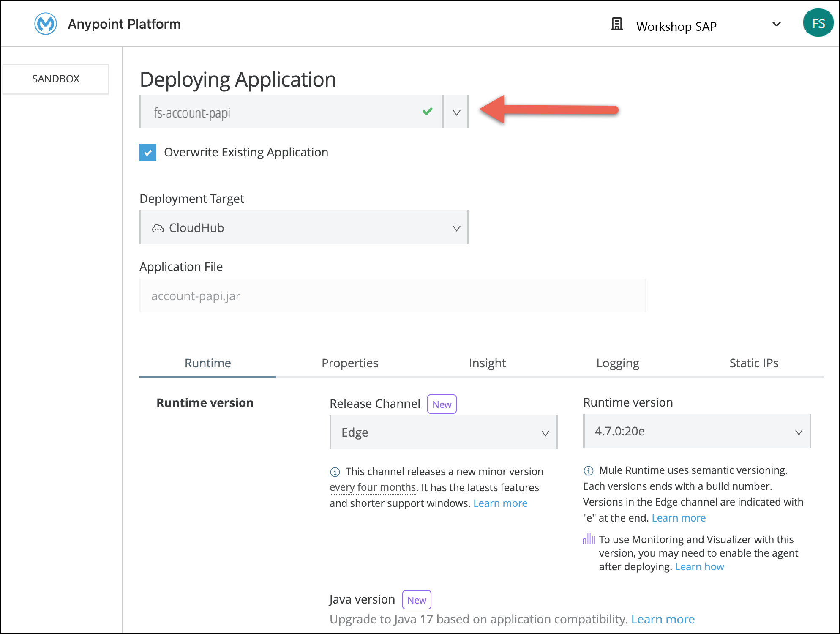This screenshot has width=840, height=634.
Task: Click the Workshop SAP organization name
Action: tap(676, 26)
